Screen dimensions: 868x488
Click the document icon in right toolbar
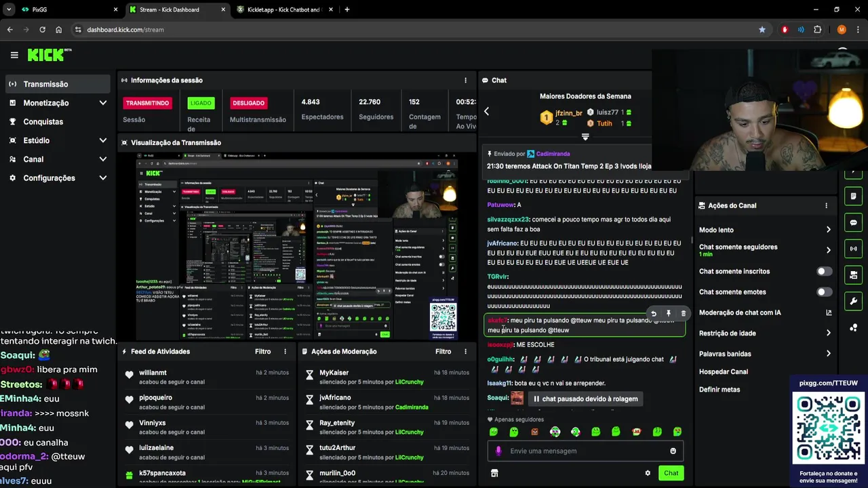click(853, 197)
